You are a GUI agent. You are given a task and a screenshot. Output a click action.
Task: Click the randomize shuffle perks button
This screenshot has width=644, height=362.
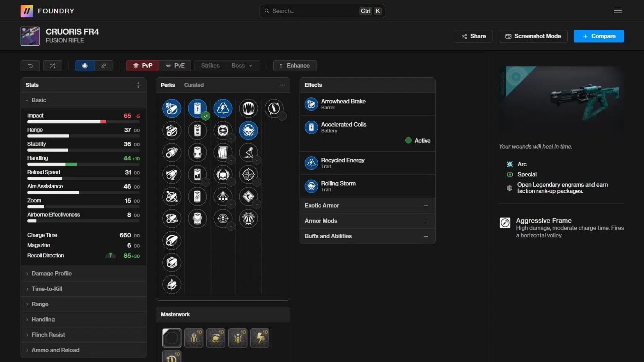[52, 66]
